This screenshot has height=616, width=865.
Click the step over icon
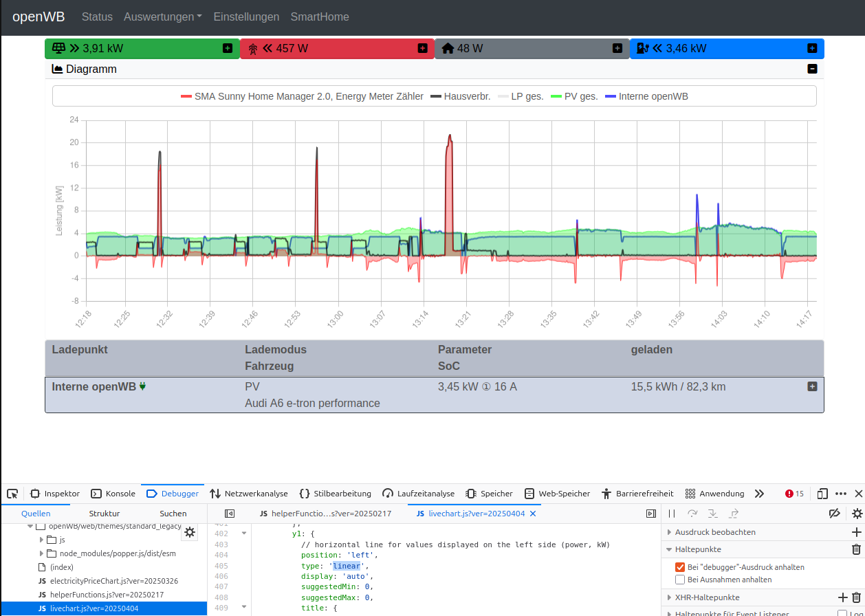click(x=692, y=513)
